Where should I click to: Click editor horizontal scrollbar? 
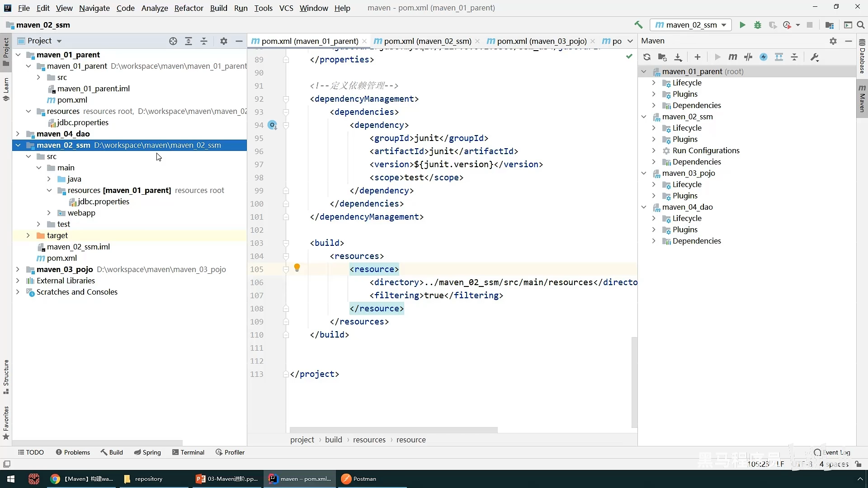pyautogui.click(x=393, y=430)
